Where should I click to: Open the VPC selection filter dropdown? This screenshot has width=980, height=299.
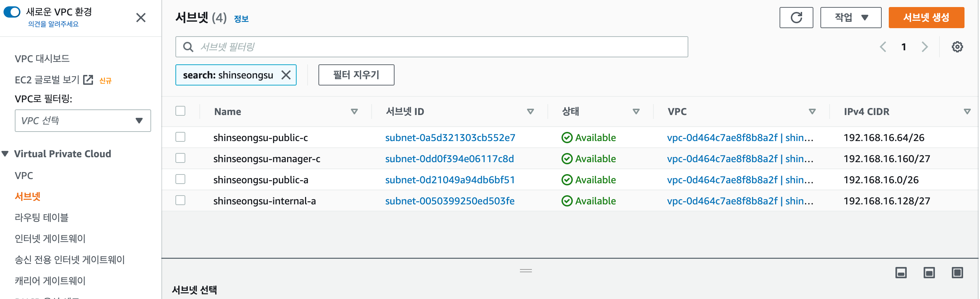point(82,120)
